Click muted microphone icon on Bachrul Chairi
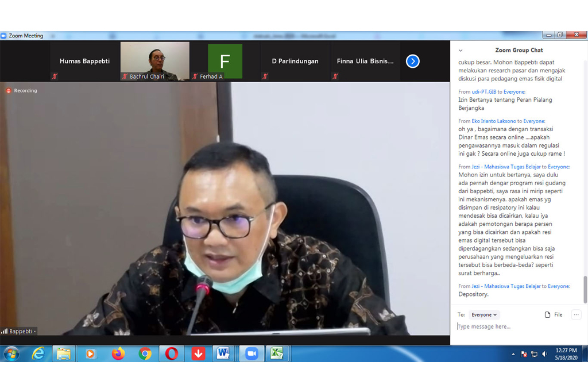This screenshot has width=588, height=392. pyautogui.click(x=125, y=76)
